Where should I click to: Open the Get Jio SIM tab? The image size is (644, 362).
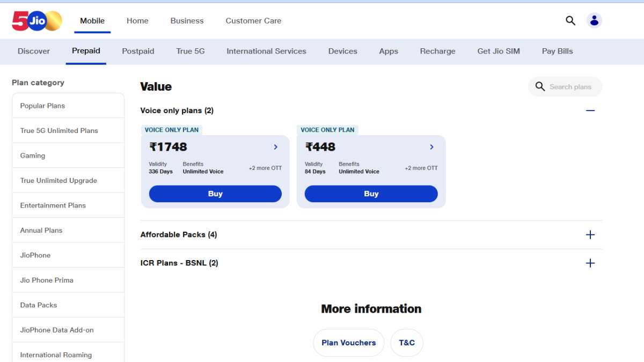(x=499, y=51)
